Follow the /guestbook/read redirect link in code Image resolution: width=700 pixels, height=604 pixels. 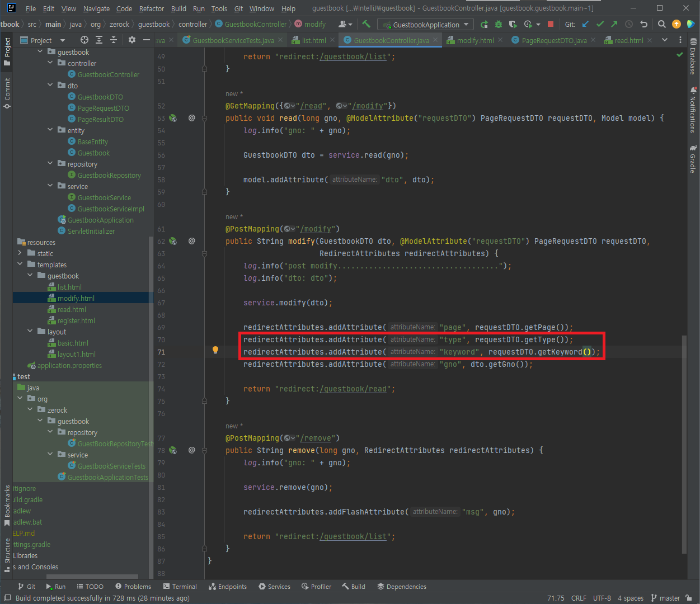(x=353, y=389)
